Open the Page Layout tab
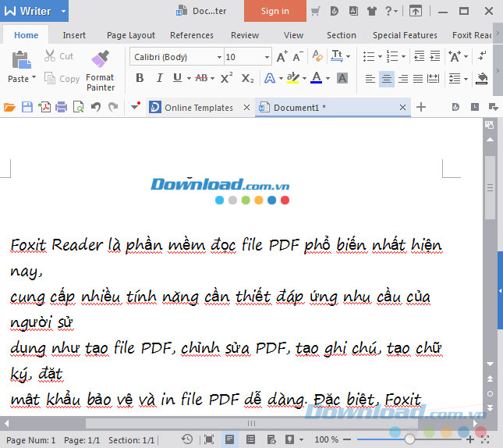This screenshot has height=448, width=503. [x=131, y=35]
